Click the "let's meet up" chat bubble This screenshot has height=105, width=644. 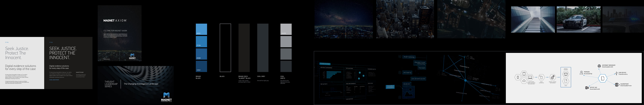coord(407,72)
